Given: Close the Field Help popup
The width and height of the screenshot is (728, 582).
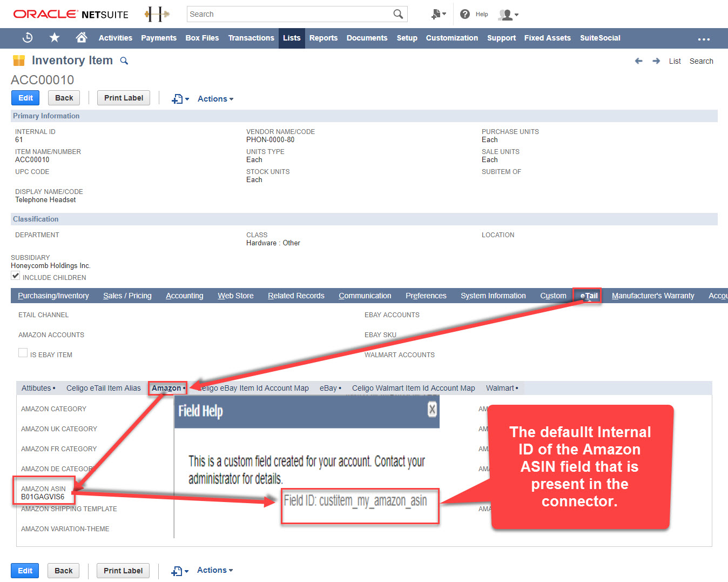Looking at the screenshot, I should point(432,409).
